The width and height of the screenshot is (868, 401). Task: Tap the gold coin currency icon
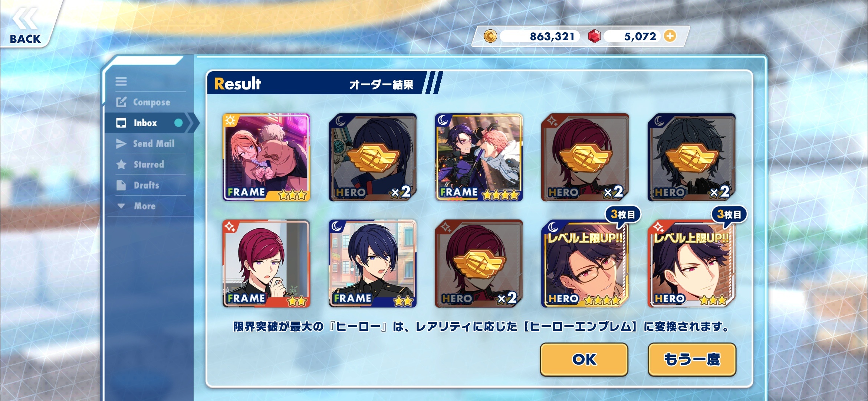[490, 36]
